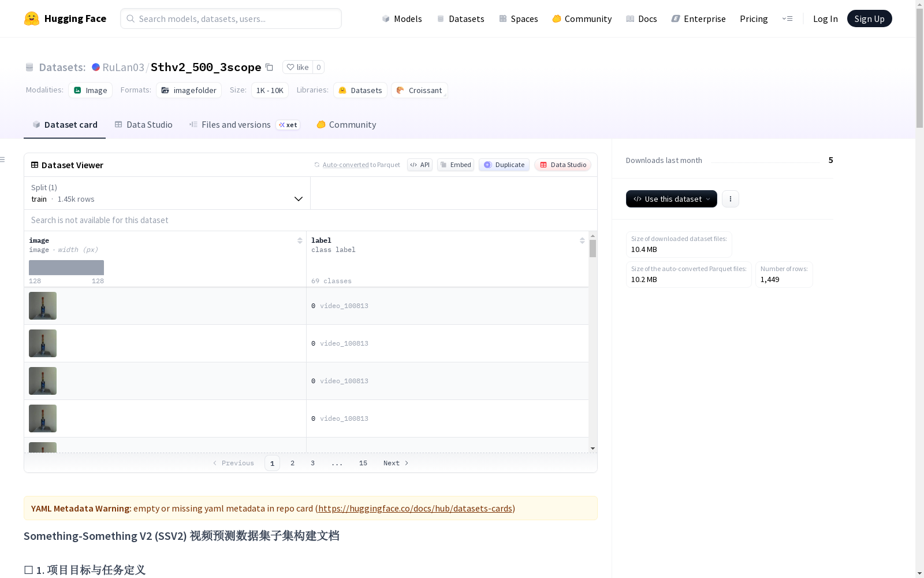The image size is (924, 578).
Task: Click the current page 1 button
Action: 272,463
